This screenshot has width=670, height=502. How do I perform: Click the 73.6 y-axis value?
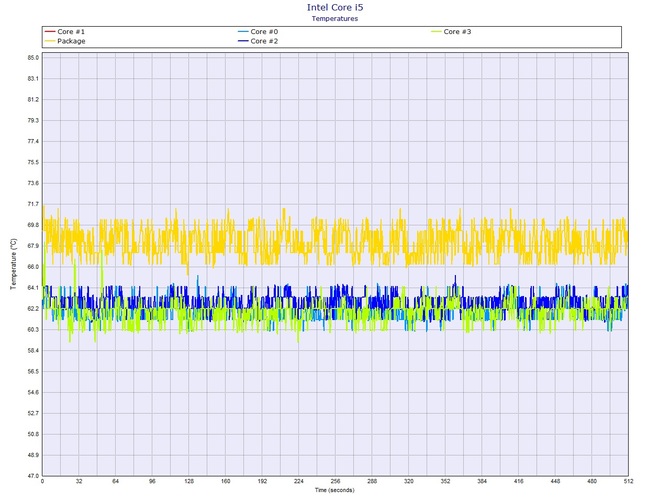click(33, 183)
